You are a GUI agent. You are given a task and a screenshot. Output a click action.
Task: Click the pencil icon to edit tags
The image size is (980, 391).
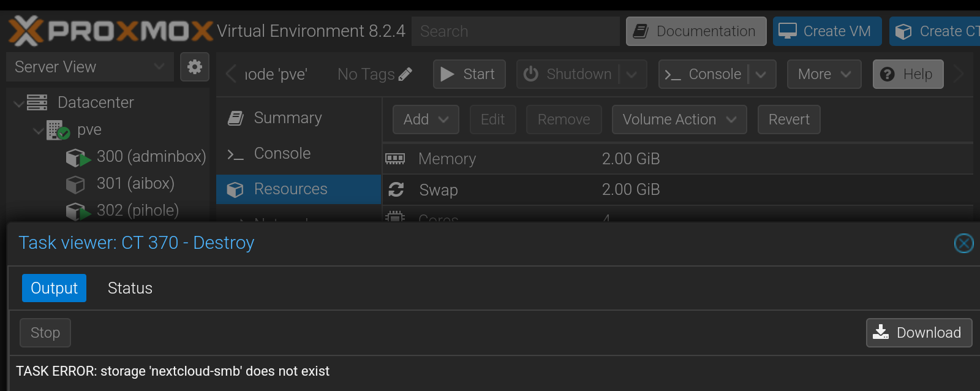click(x=405, y=74)
